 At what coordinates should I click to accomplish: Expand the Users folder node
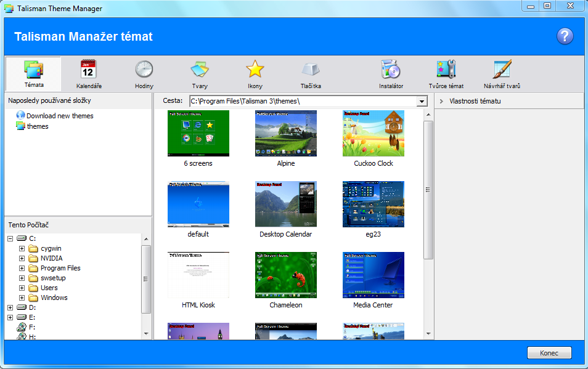pos(22,288)
